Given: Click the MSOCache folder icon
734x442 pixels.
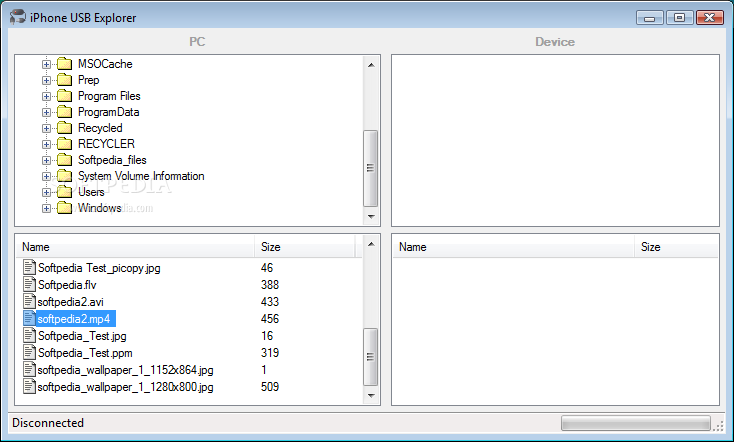Looking at the screenshot, I should 65,64.
